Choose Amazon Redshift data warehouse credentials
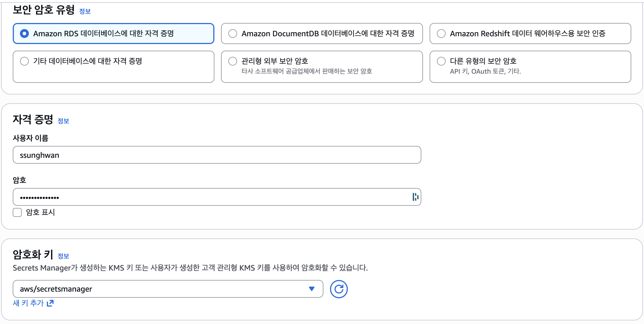Screen dimensions: 644x324 530,34
